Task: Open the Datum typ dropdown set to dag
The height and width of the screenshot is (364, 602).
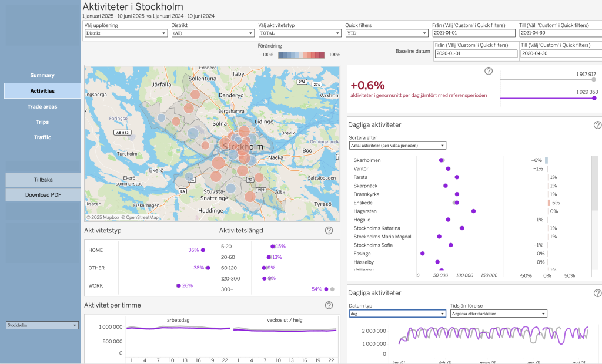Action: [397, 314]
